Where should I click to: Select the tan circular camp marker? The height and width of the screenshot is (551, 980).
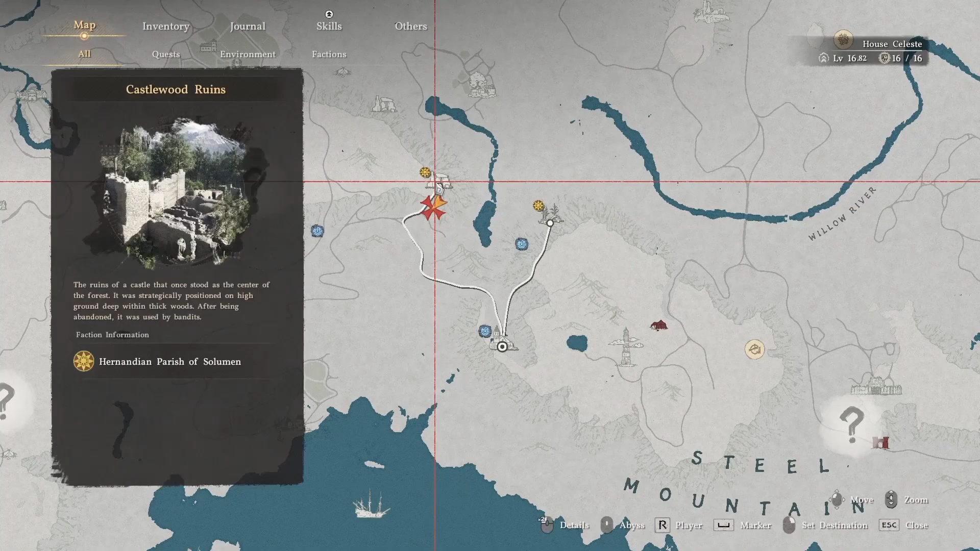pyautogui.click(x=754, y=349)
